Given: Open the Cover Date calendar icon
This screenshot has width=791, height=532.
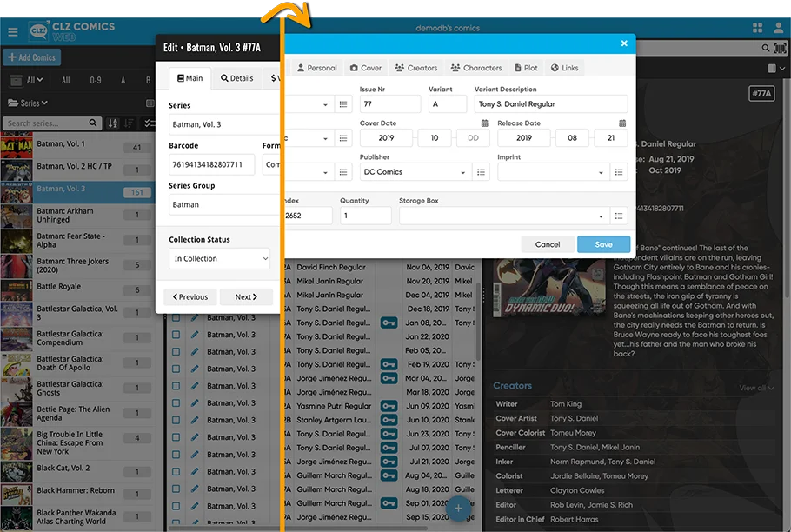Looking at the screenshot, I should [x=484, y=123].
